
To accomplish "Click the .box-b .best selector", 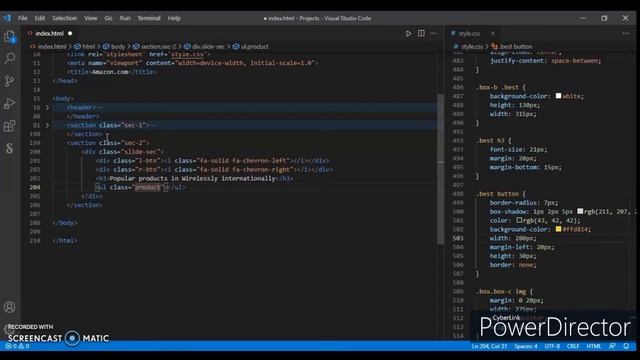I will (497, 87).
